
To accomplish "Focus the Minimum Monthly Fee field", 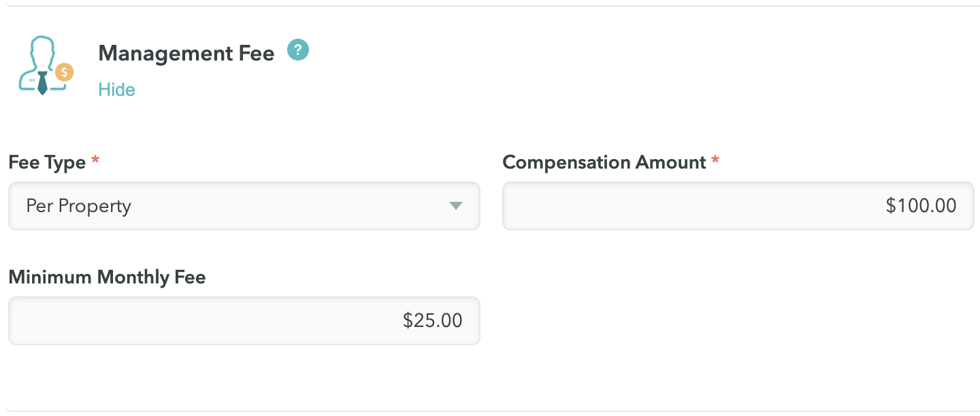I will coord(244,321).
